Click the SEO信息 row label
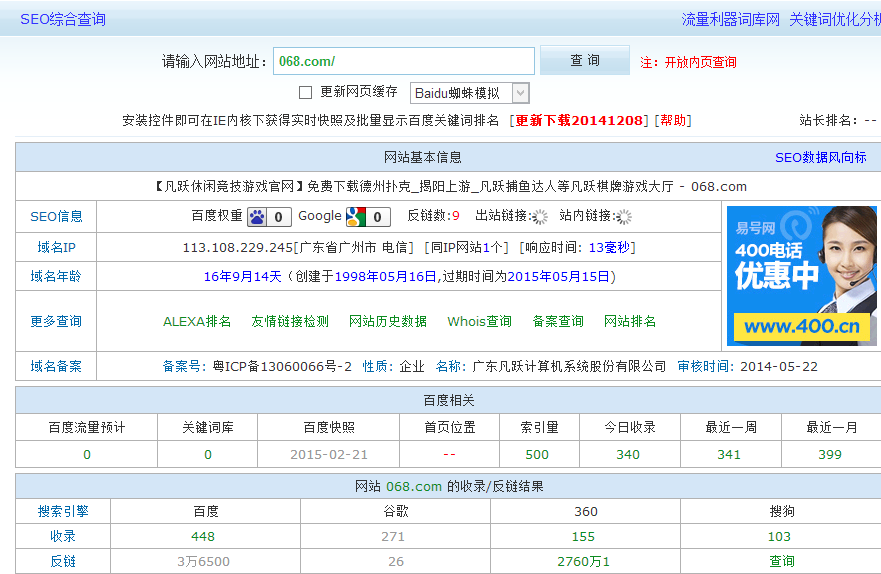The width and height of the screenshot is (881, 574). [56, 217]
